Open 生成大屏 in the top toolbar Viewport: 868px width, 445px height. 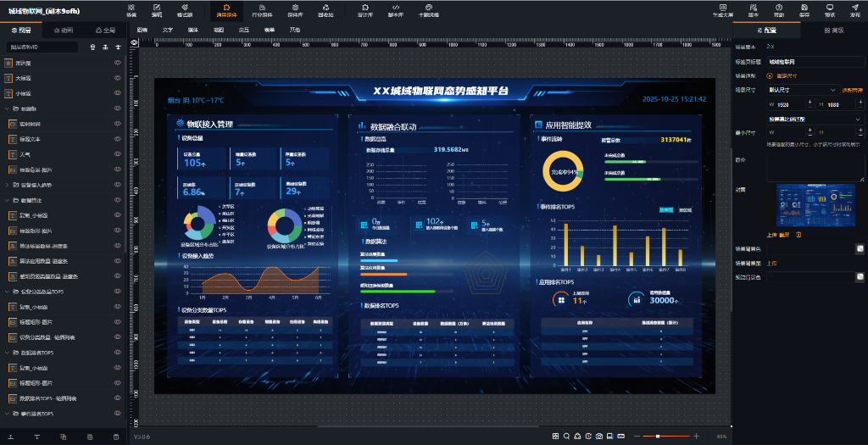[723, 9]
